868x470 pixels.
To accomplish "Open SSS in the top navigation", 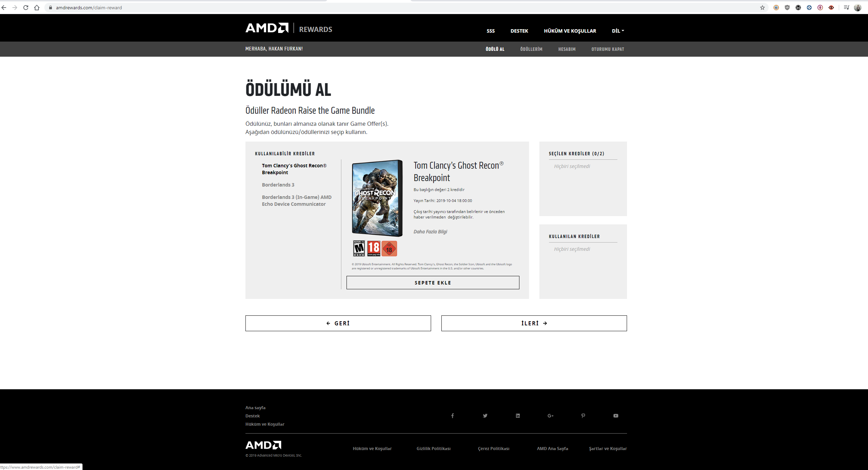I will 491,31.
